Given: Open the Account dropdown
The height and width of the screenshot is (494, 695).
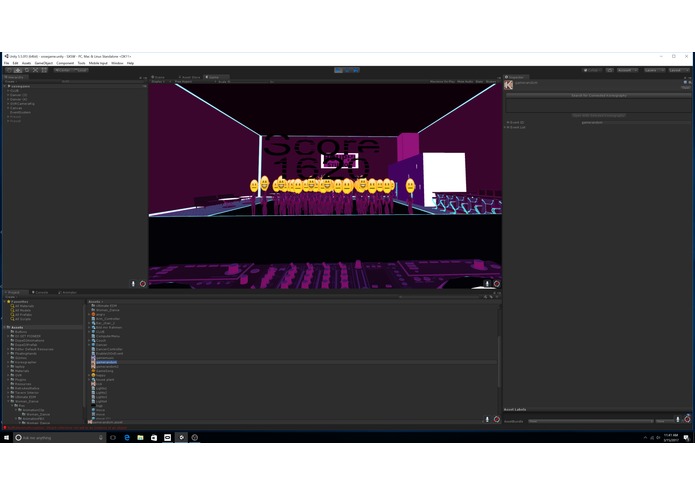Looking at the screenshot, I should pos(627,70).
